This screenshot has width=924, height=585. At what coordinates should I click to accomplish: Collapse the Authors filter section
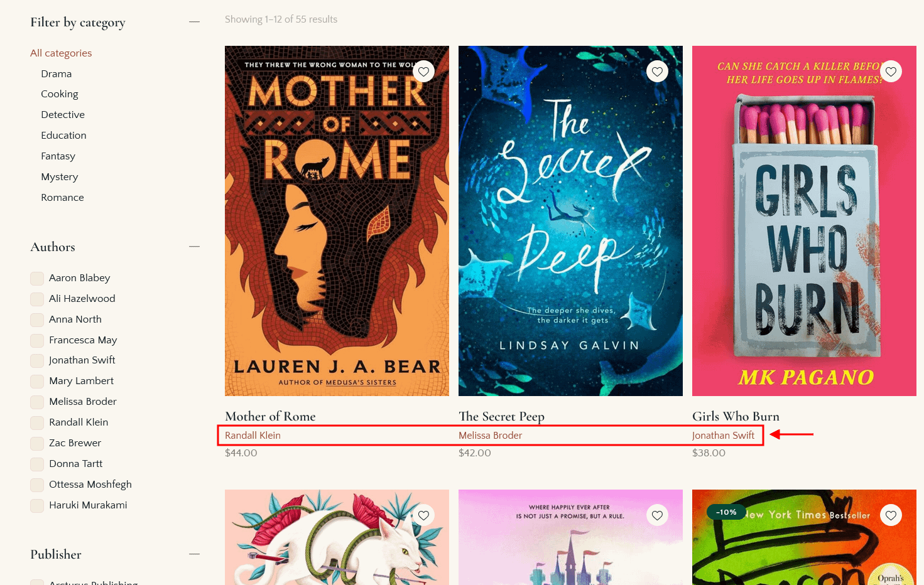[194, 247]
